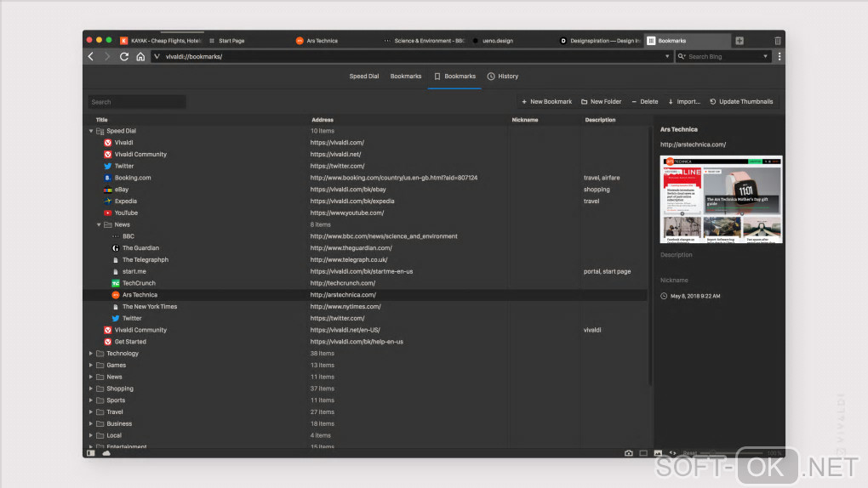Image resolution: width=868 pixels, height=488 pixels.
Task: Expand the Shopping folder
Action: tap(91, 389)
